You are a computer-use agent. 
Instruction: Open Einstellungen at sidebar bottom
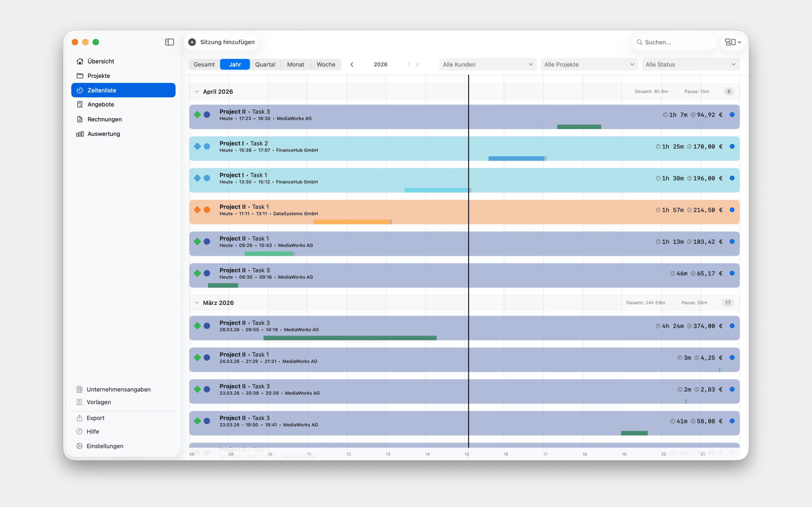pyautogui.click(x=105, y=446)
